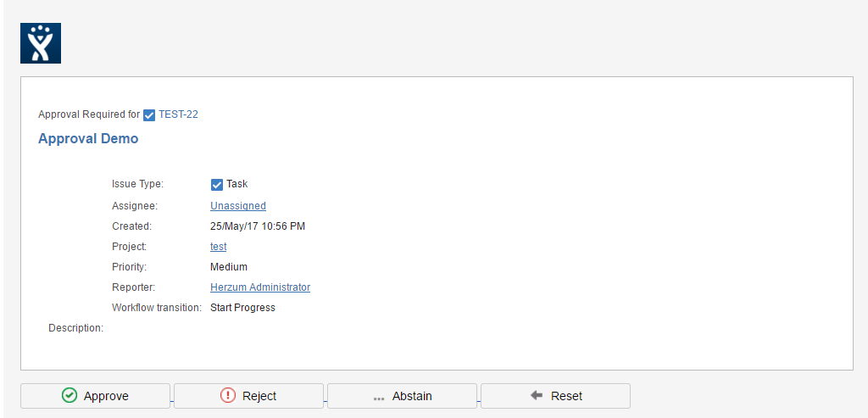868x418 pixels.
Task: Click the created date 25/May/17 10:56 PM
Action: 258,226
